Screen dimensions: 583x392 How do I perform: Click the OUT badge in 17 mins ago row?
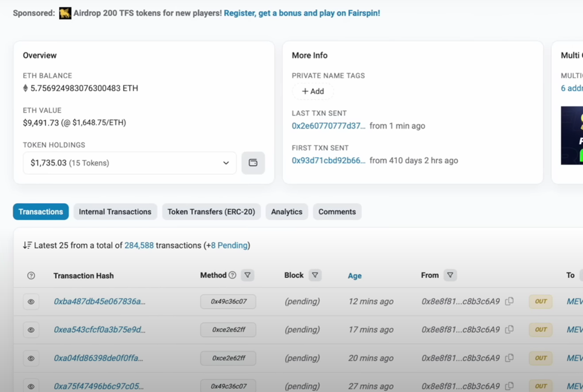click(x=541, y=330)
